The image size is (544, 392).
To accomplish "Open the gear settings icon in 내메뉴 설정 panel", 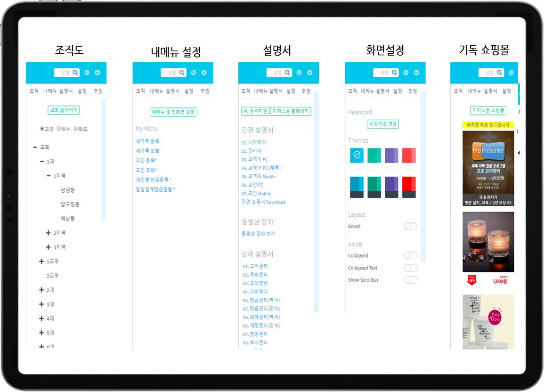I will [x=193, y=73].
